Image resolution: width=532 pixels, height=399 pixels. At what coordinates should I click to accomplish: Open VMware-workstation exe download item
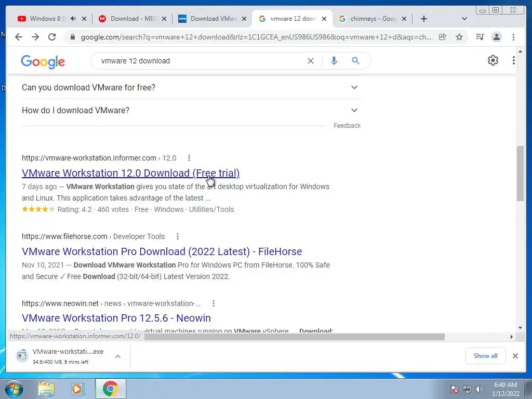tap(68, 356)
